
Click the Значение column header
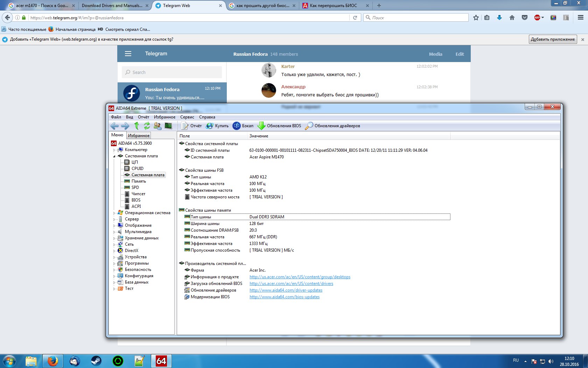[349, 136]
